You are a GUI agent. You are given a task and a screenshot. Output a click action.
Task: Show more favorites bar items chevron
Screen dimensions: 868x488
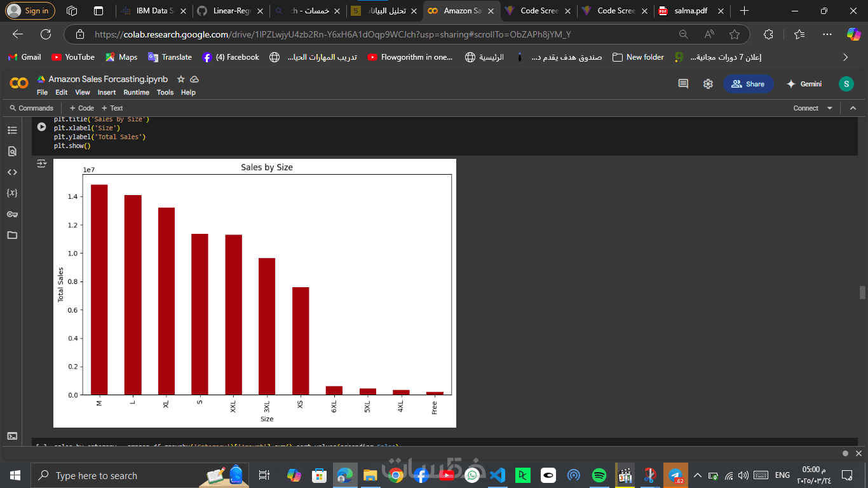pos(845,57)
